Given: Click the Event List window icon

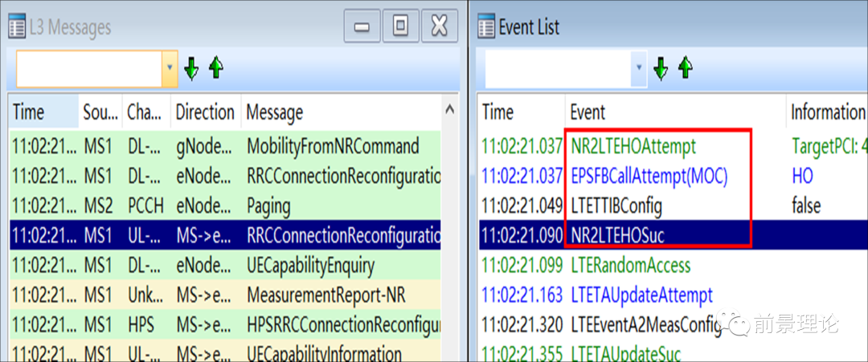Looking at the screenshot, I should pos(486,27).
